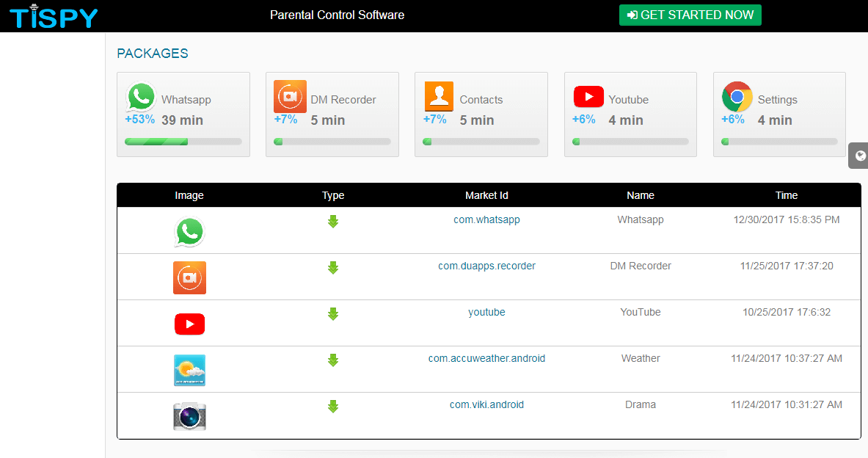The height and width of the screenshot is (458, 868).
Task: Click the Settings label on the package card
Action: click(777, 100)
